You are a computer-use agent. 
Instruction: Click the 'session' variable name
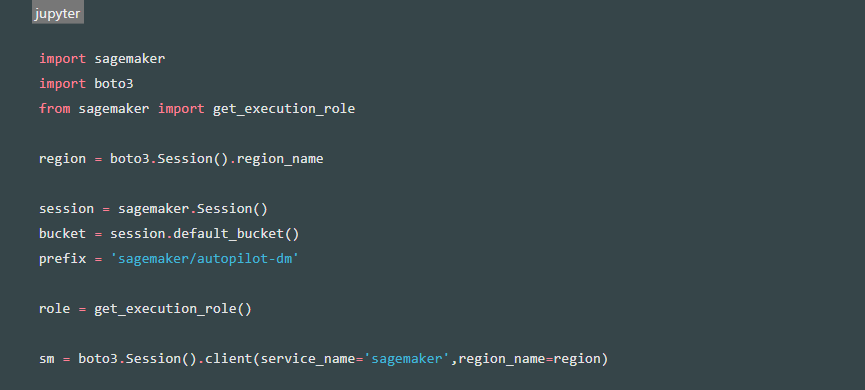(x=66, y=209)
